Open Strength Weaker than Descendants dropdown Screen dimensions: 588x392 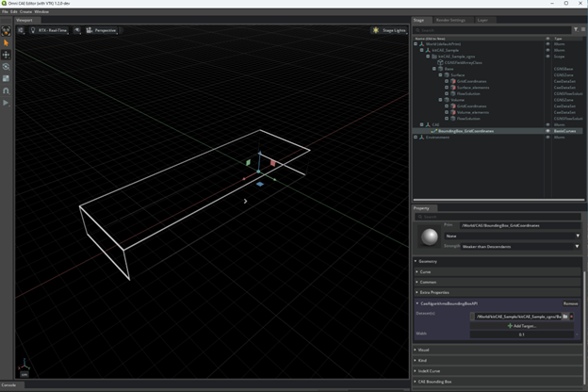coord(520,247)
